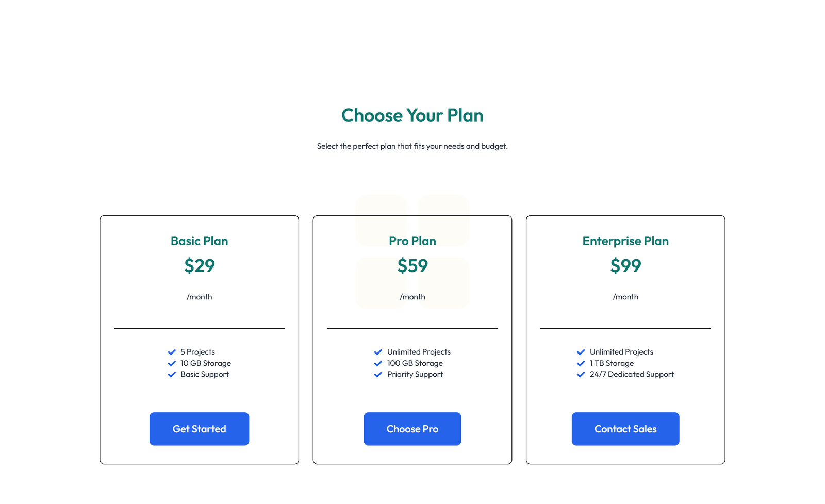The width and height of the screenshot is (825, 504).
Task: Click the checkmark beside Priority Support
Action: tap(378, 375)
